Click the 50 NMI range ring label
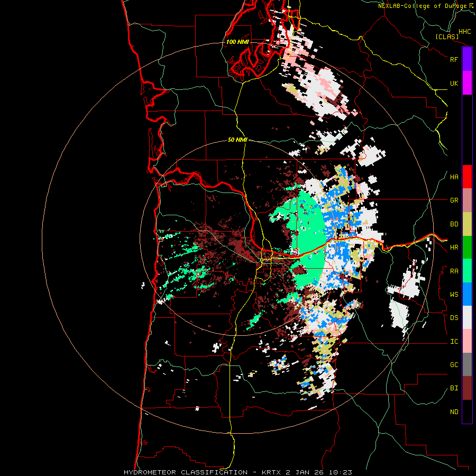The height and width of the screenshot is (476, 476). tap(237, 140)
